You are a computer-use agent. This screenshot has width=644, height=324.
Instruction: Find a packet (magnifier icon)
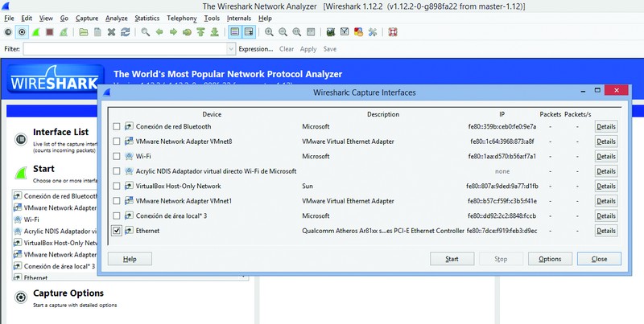(146, 32)
